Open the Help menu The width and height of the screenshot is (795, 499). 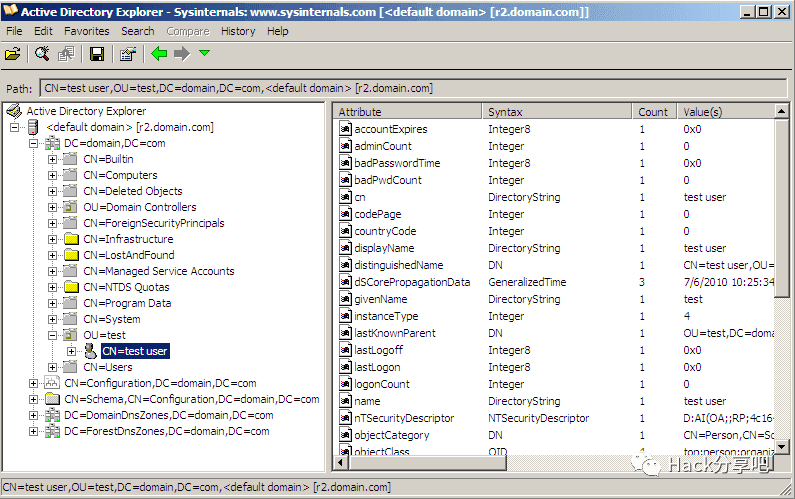coord(278,31)
